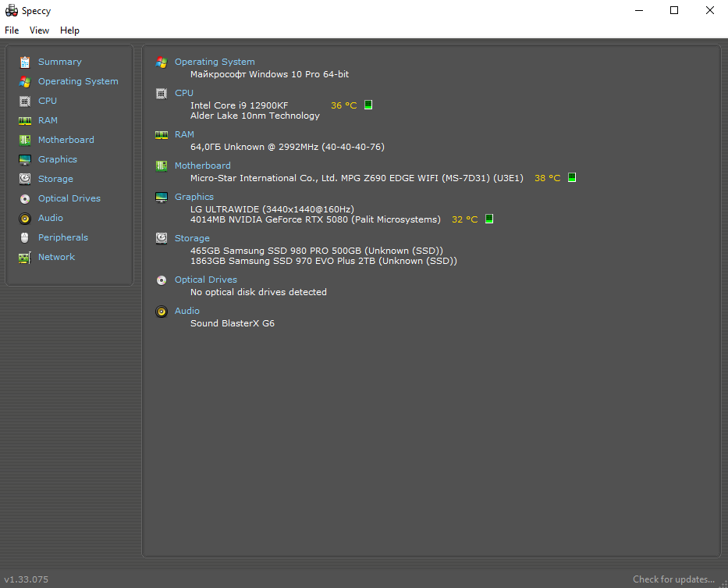Select Audio label in sidebar
The image size is (728, 588).
coord(50,218)
